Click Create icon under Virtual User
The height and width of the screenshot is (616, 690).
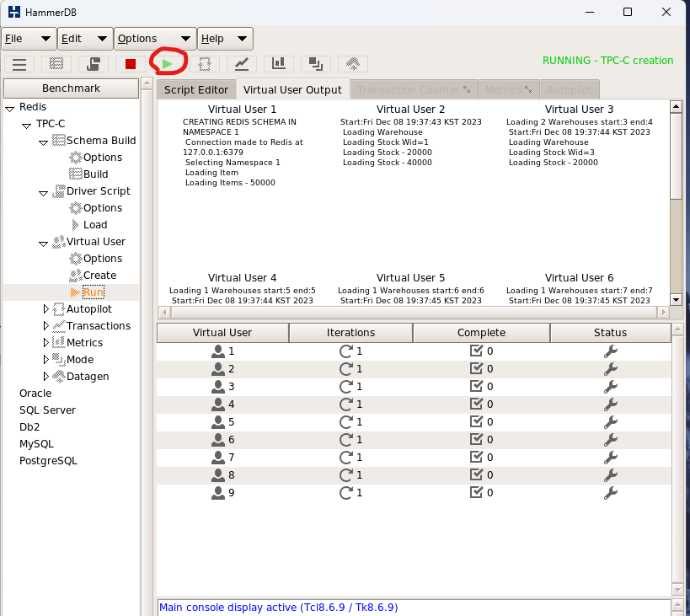76,276
